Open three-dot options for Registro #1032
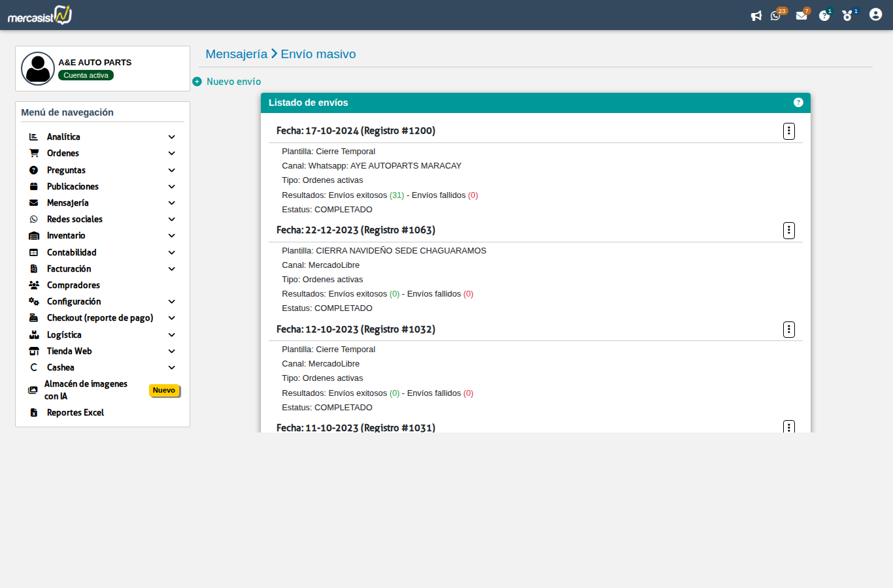The width and height of the screenshot is (893, 588). click(789, 329)
